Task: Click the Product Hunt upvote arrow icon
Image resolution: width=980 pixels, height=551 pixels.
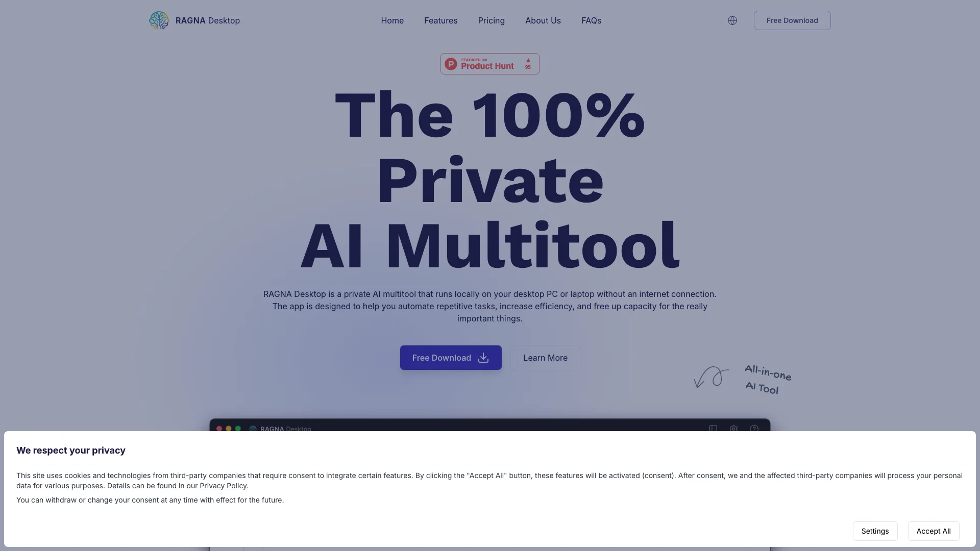Action: click(528, 61)
